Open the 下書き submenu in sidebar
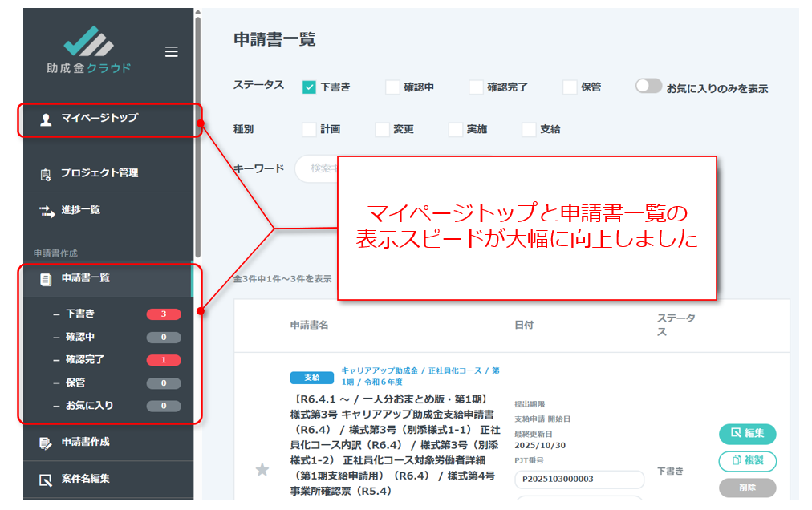 click(x=80, y=314)
